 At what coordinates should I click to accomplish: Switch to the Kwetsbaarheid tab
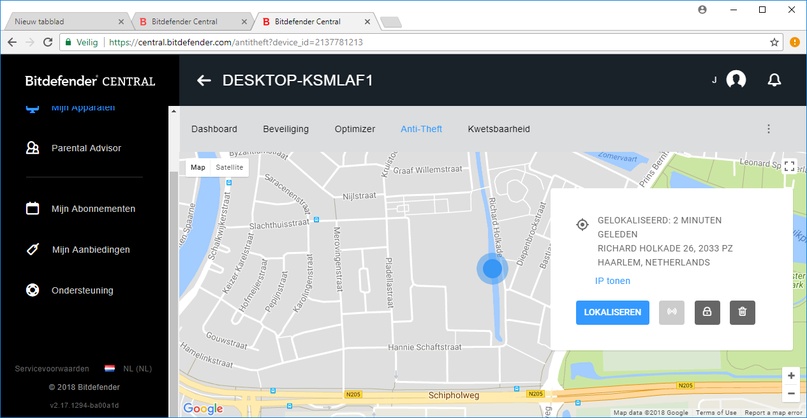coord(499,129)
